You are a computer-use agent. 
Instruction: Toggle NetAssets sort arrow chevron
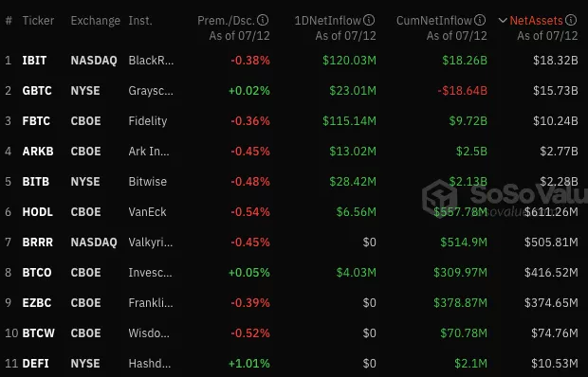(503, 21)
